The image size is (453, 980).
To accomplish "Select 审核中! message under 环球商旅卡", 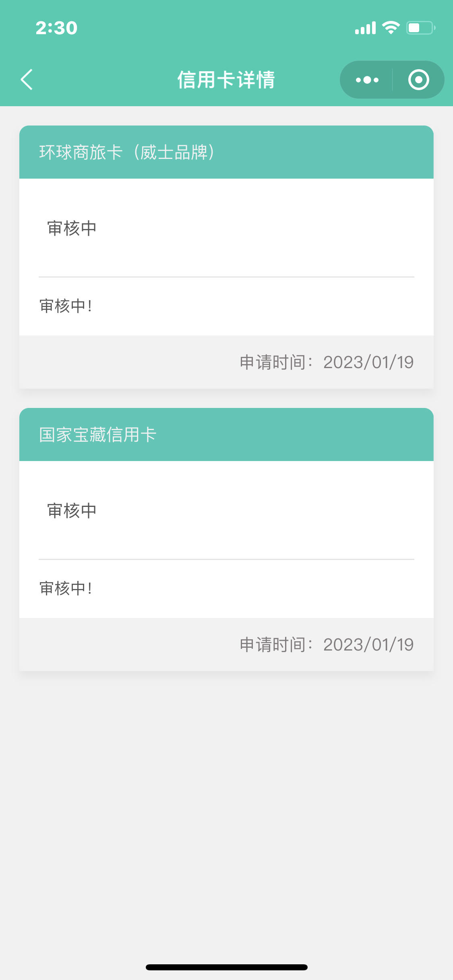I will point(66,306).
